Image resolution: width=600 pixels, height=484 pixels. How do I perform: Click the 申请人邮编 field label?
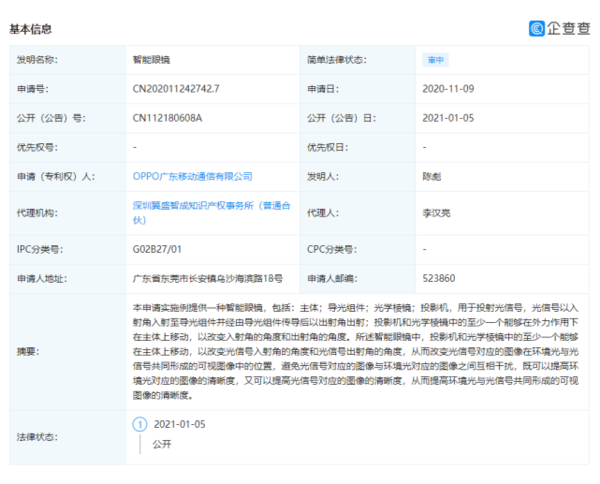[332, 279]
